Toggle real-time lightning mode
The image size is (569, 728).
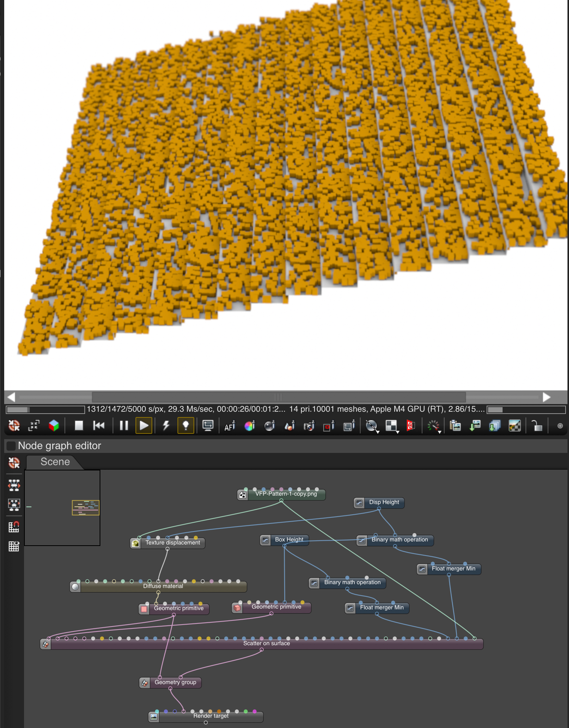coord(166,425)
